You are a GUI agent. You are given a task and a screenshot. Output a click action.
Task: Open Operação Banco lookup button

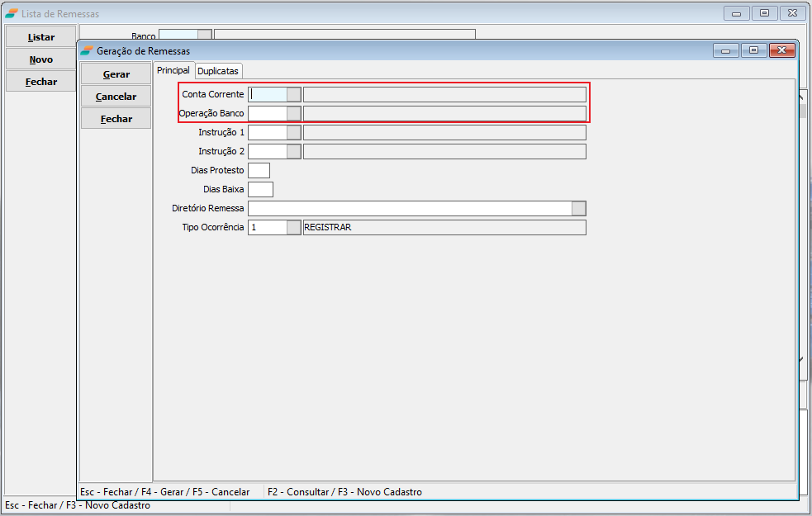[x=294, y=113]
